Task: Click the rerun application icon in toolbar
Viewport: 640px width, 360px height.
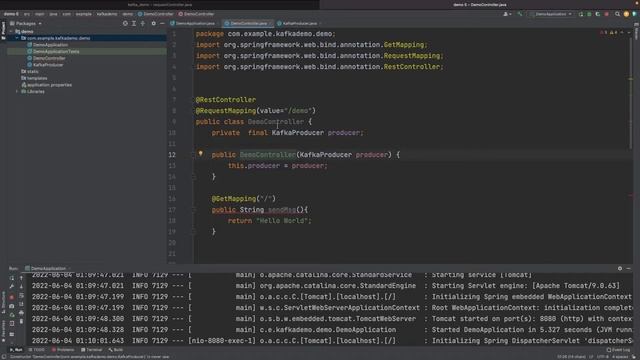Action: 581,14
